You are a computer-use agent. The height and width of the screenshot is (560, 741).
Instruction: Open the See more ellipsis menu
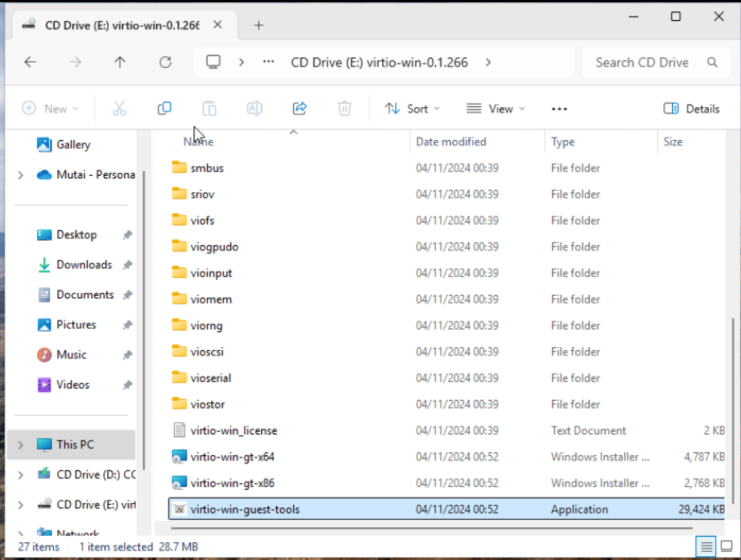point(559,109)
